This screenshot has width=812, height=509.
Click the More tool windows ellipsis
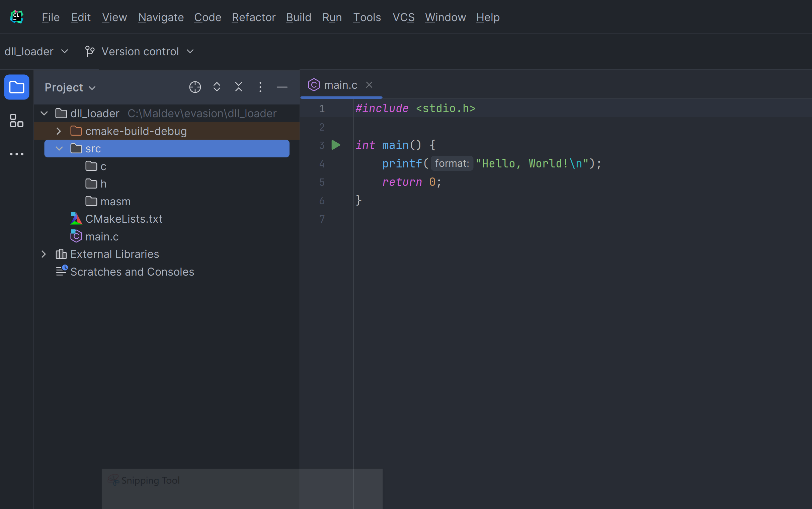click(16, 154)
